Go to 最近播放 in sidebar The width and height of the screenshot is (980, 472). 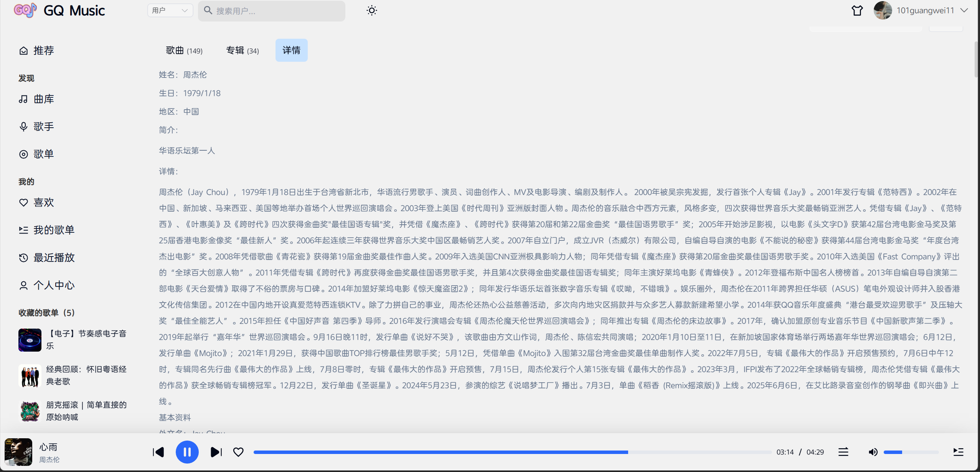[x=54, y=258]
